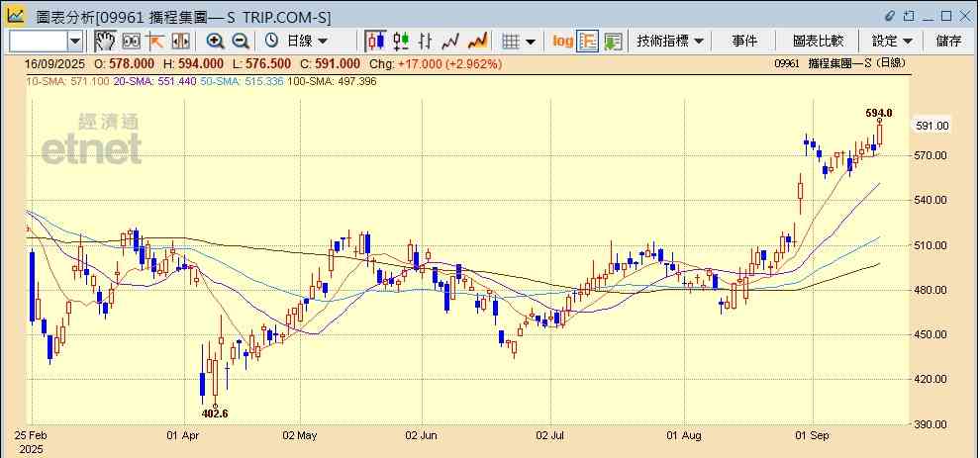The width and height of the screenshot is (980, 458).
Task: Toggle the chart legend display icon
Action: tap(588, 42)
